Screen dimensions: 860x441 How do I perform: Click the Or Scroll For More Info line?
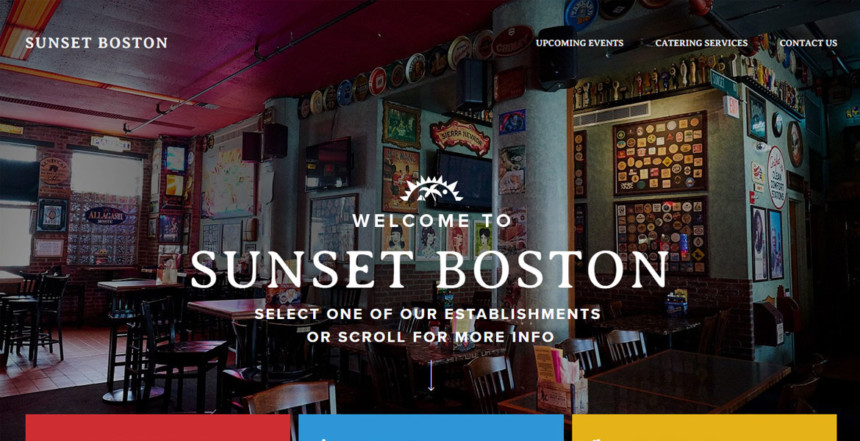tap(430, 337)
